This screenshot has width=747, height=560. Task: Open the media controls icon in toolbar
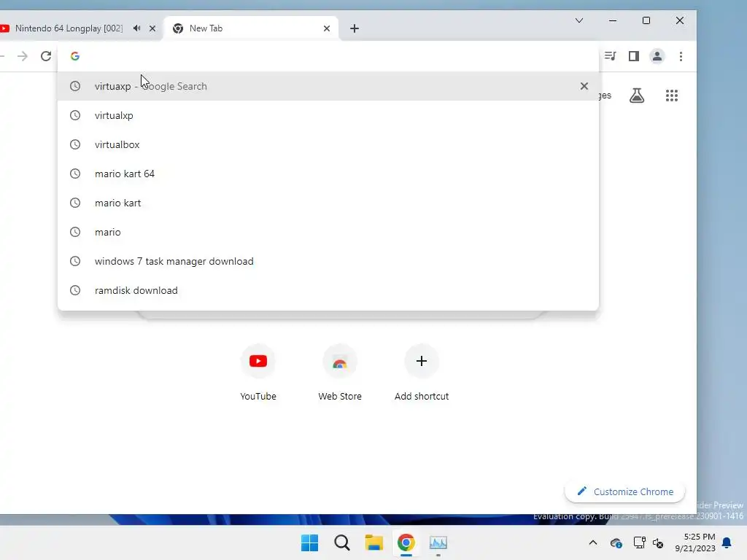coord(611,56)
